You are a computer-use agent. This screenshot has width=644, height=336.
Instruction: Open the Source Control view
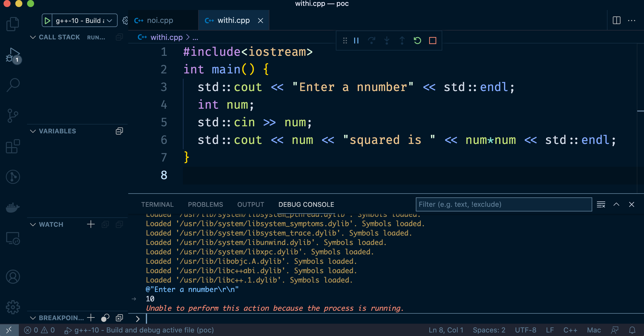click(x=13, y=116)
